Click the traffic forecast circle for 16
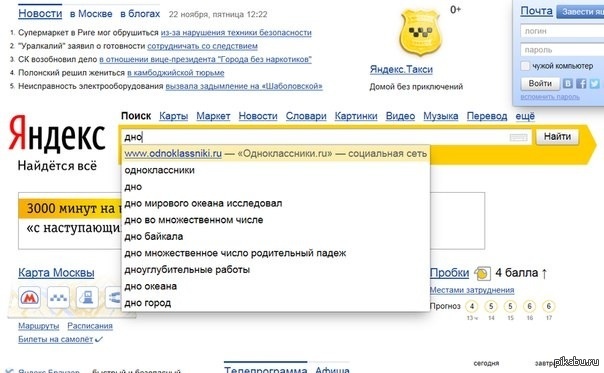The height and width of the screenshot is (373, 604). pos(530,306)
